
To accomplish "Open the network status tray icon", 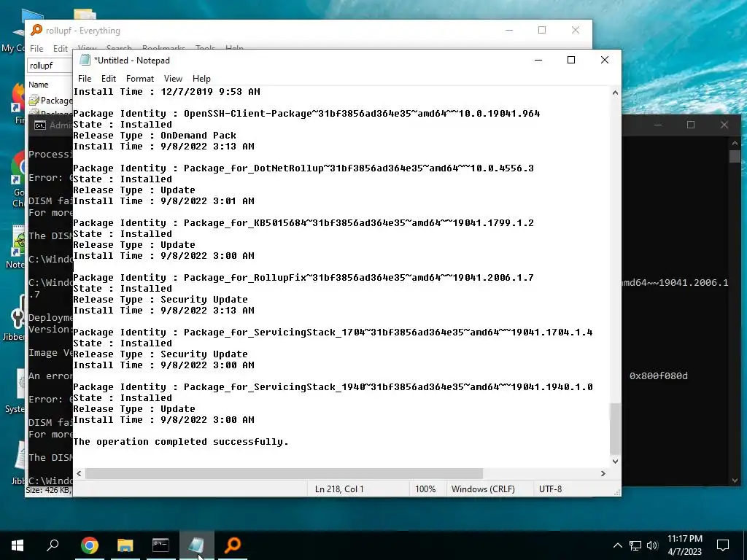I will coord(635,545).
